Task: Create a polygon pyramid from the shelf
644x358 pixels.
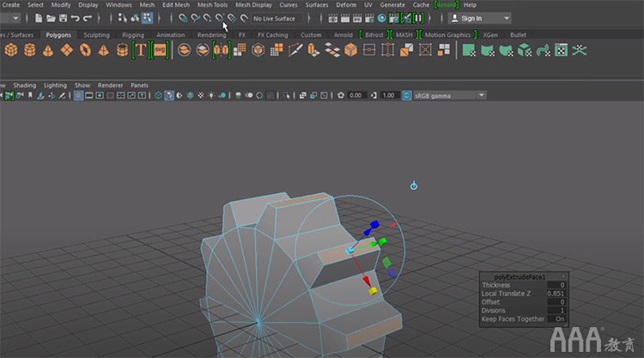Action: pos(104,50)
